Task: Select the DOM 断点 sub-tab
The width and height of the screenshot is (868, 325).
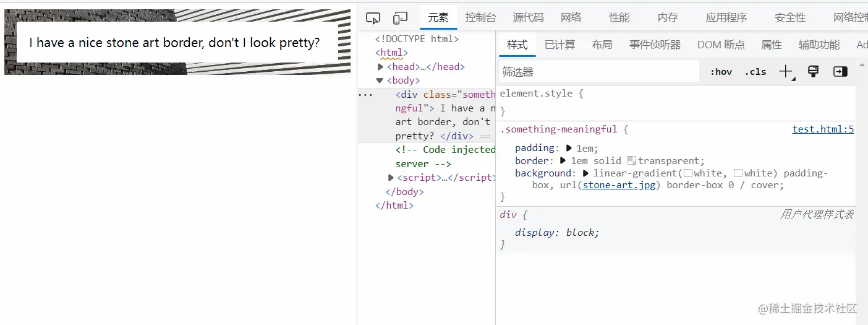Action: [x=721, y=45]
